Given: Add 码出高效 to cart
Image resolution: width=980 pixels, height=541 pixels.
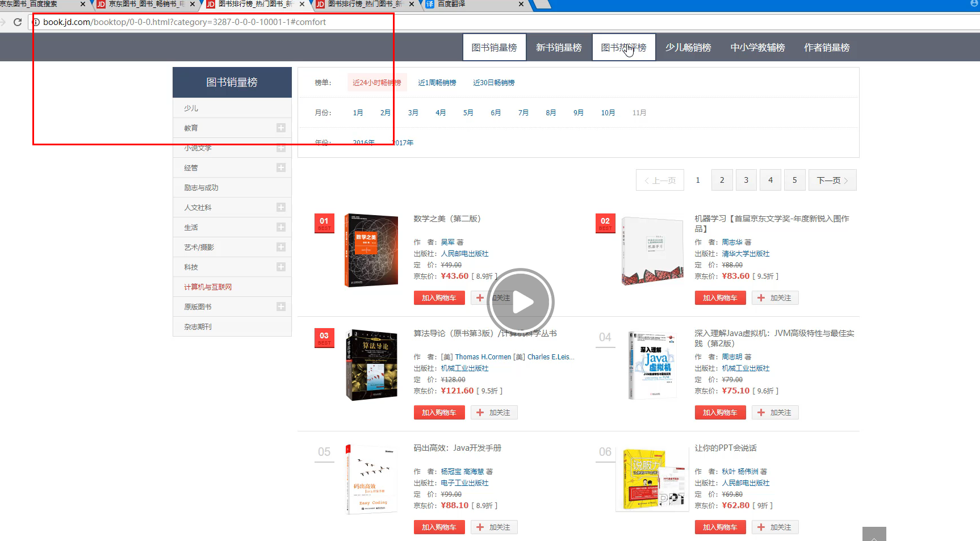Looking at the screenshot, I should pos(439,527).
